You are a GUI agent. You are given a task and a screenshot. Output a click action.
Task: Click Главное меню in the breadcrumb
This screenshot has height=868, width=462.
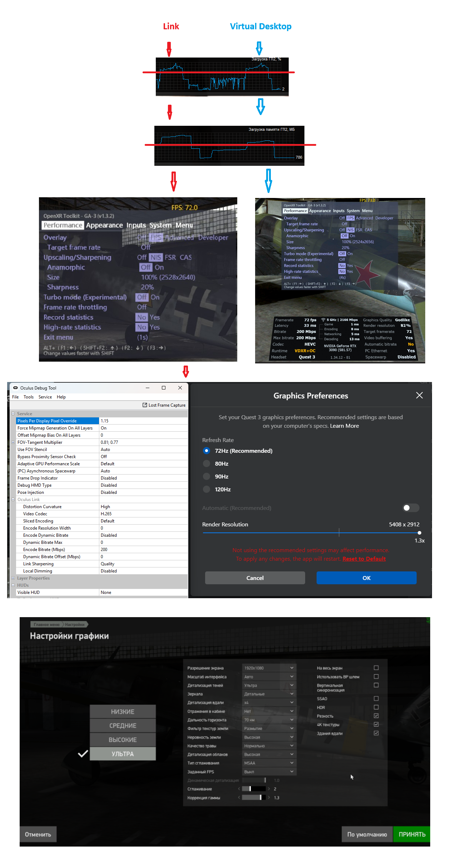(x=47, y=624)
